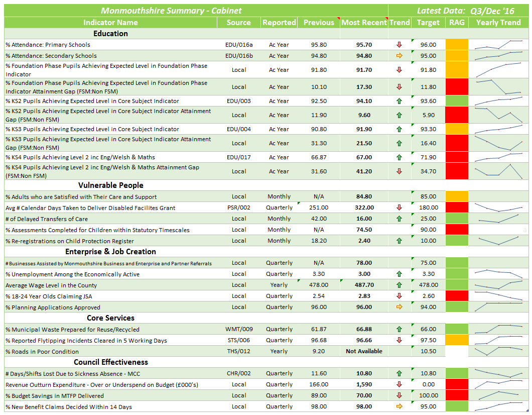Select the Child Protection Register up trend arrow
This screenshot has height=415, width=532.
tap(400, 241)
